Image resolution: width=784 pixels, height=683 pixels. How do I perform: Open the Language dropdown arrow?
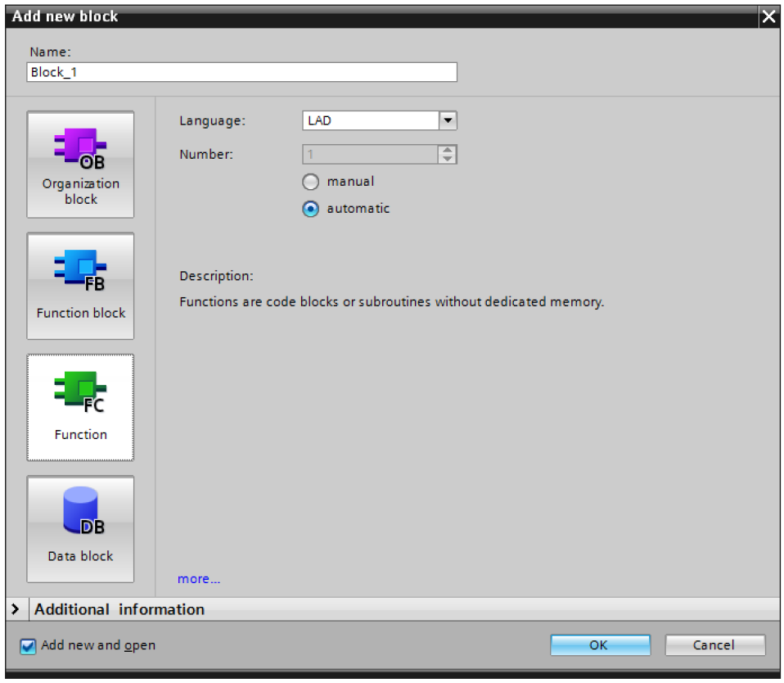[448, 120]
